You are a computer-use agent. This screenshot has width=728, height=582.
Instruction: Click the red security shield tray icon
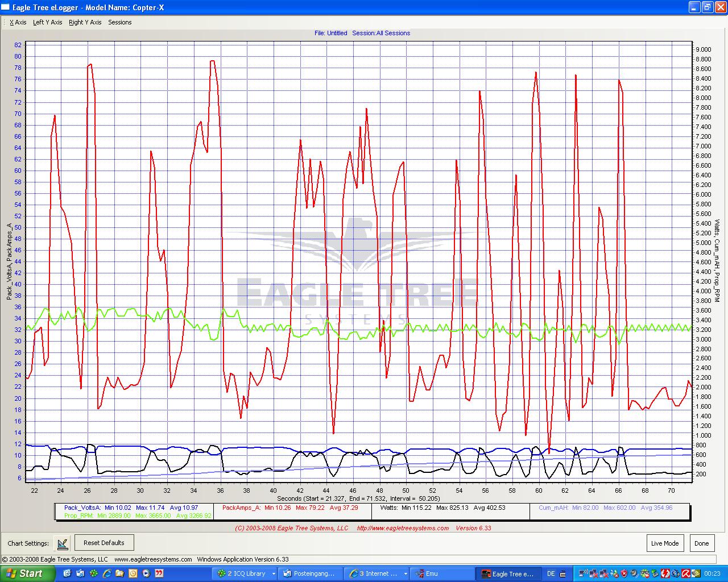[x=624, y=574]
